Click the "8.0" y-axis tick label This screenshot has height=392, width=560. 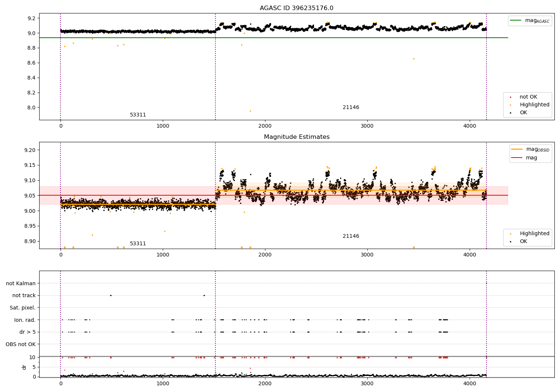[x=31, y=108]
